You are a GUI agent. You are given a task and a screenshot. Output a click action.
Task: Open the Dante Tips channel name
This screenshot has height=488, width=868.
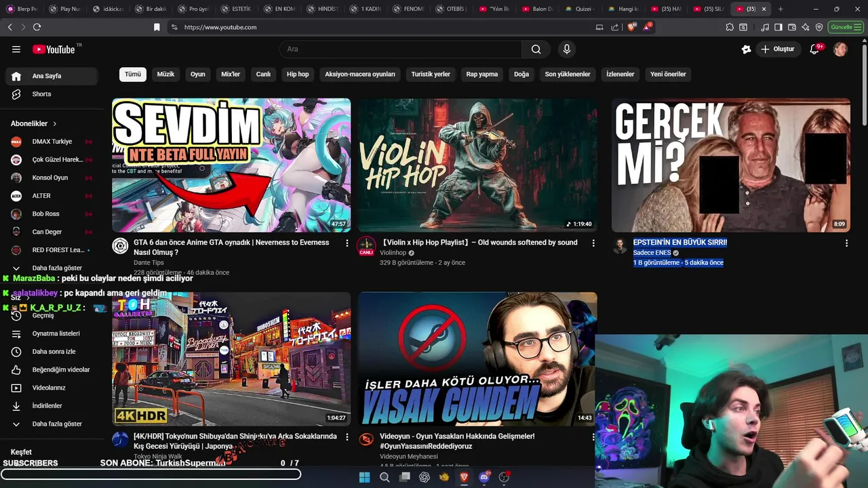click(x=149, y=262)
